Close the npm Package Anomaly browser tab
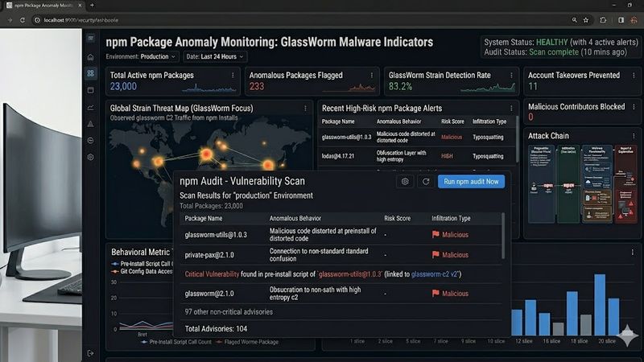The height and width of the screenshot is (362, 644). [80, 6]
